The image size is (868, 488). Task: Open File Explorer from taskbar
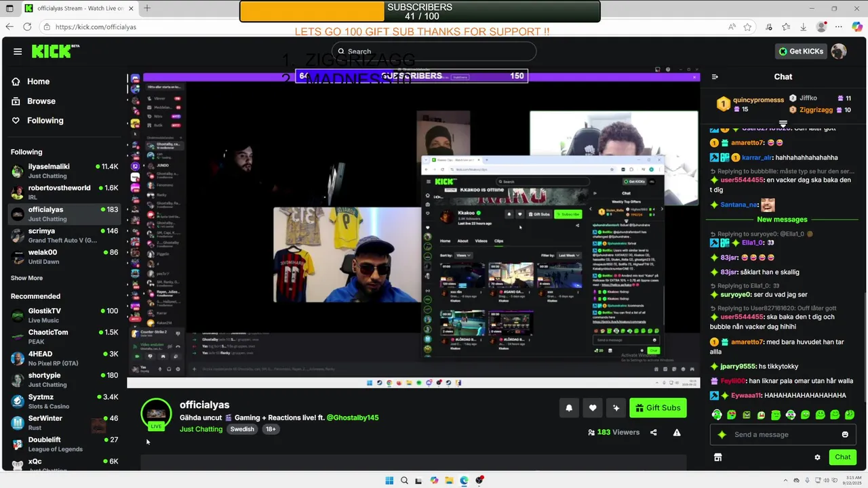[449, 481]
